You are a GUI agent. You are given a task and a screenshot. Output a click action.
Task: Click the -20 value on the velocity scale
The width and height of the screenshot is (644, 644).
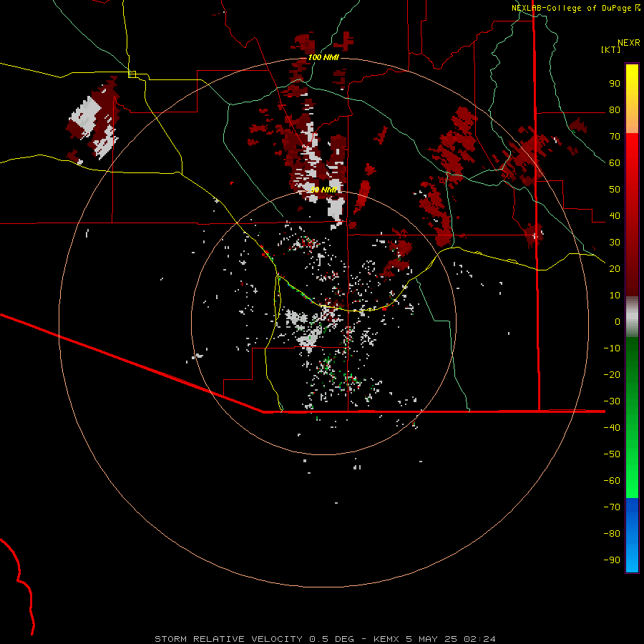click(x=612, y=374)
